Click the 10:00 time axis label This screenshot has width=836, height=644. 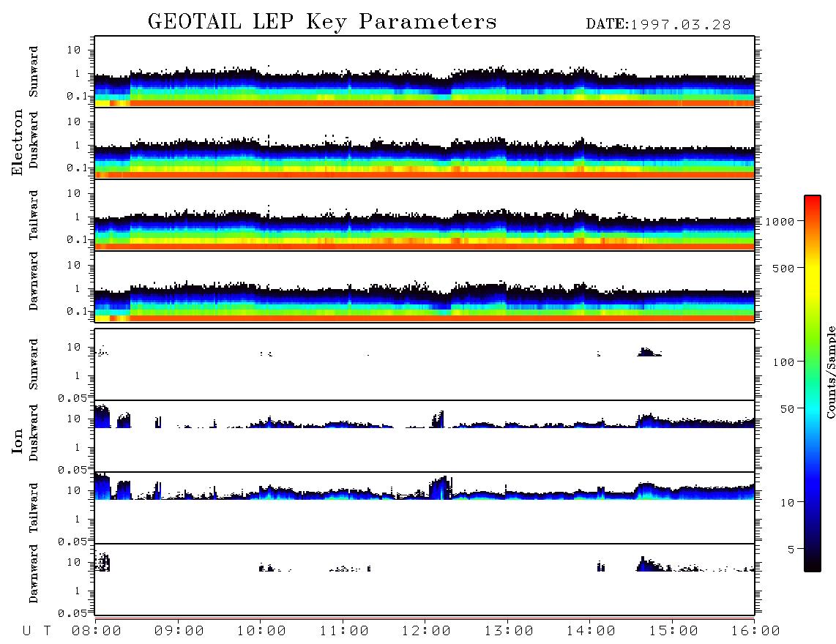261,631
